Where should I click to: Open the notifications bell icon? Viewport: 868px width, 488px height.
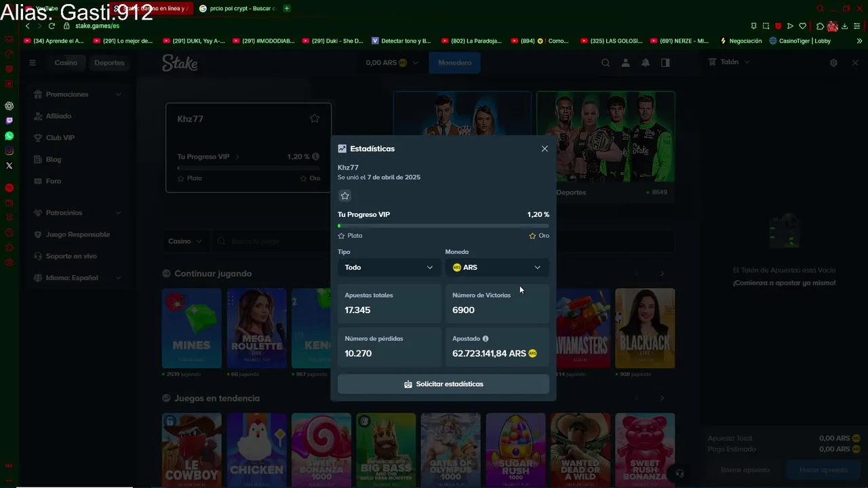[646, 63]
